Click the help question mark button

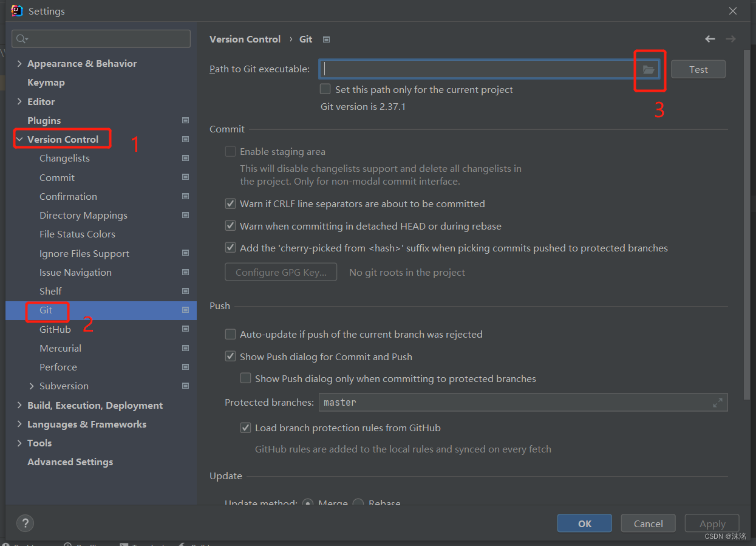[25, 523]
